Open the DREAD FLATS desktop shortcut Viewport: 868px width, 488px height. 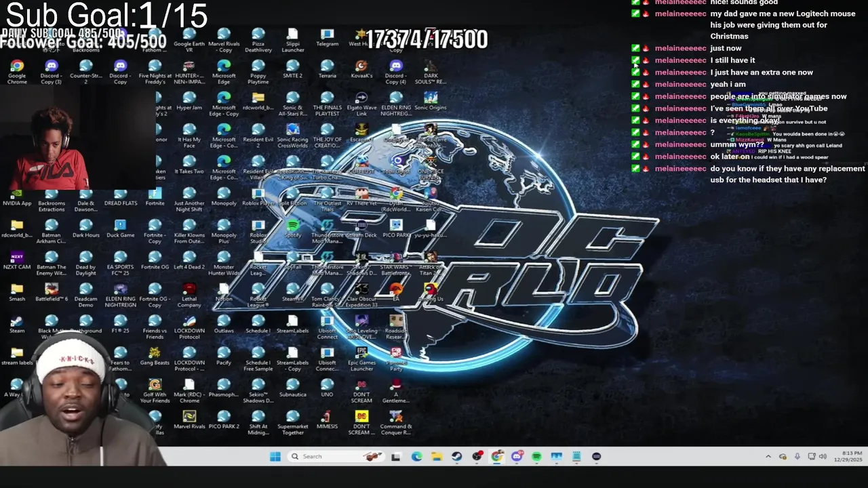pos(121,196)
